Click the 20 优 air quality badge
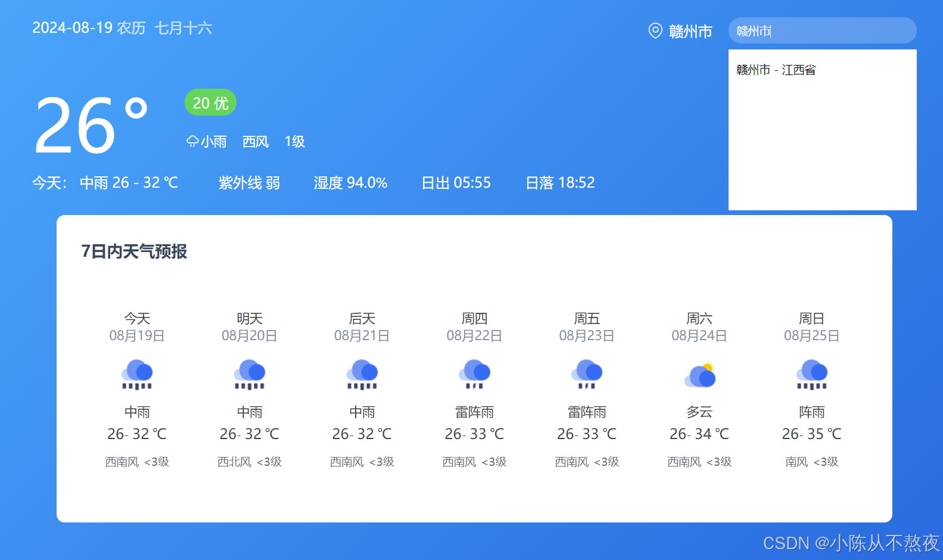 210,102
